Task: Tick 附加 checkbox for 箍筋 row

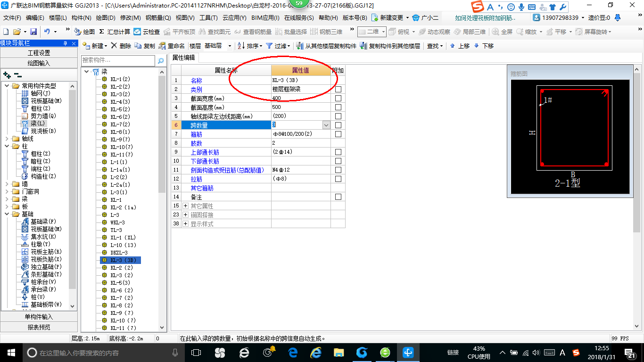Action: click(338, 134)
